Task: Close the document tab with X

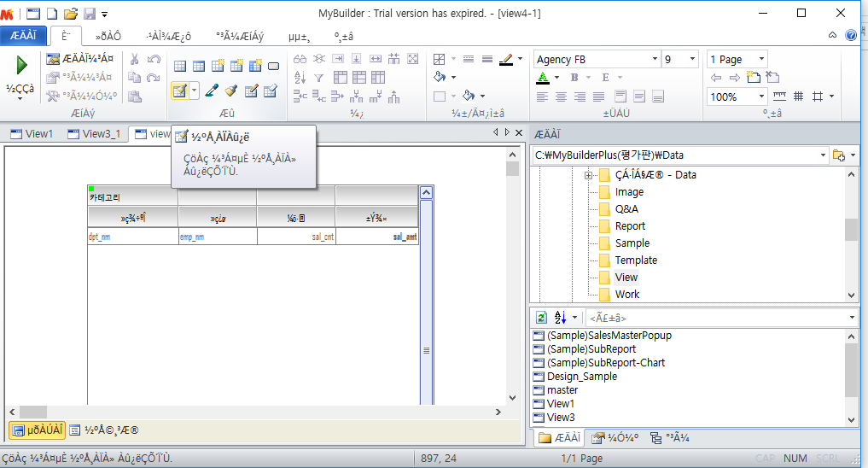Action: [519, 132]
